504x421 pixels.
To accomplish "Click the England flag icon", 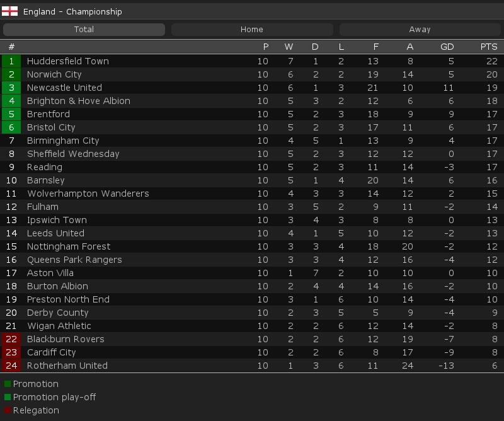I will pyautogui.click(x=9, y=11).
